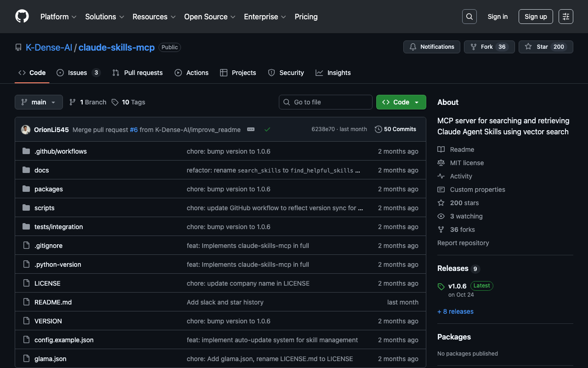Open appearance settings icon in header
588x368 pixels.
click(565, 17)
